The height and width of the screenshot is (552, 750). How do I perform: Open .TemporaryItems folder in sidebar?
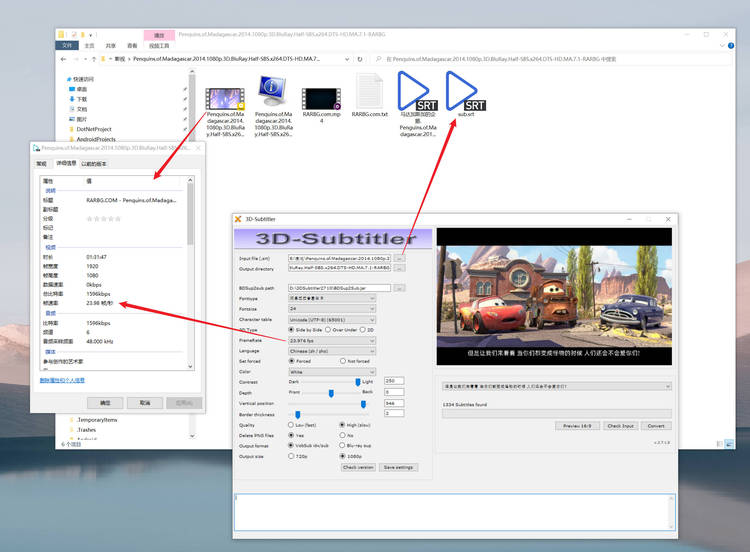point(93,420)
